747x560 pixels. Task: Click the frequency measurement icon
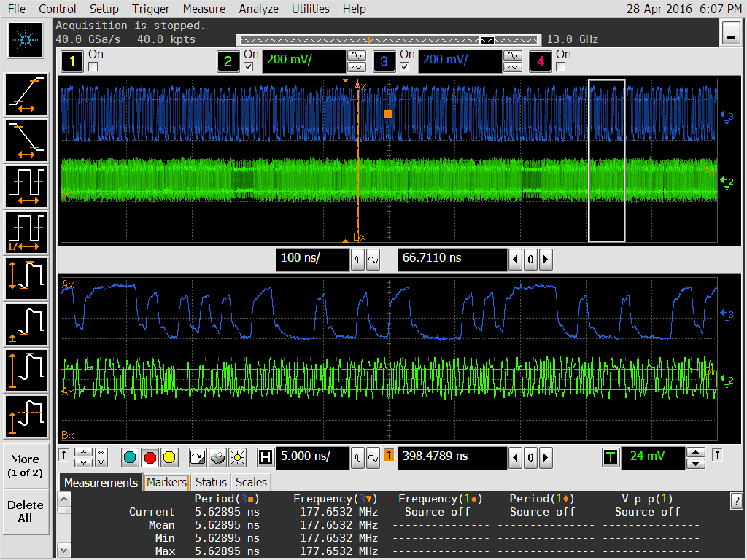26,232
